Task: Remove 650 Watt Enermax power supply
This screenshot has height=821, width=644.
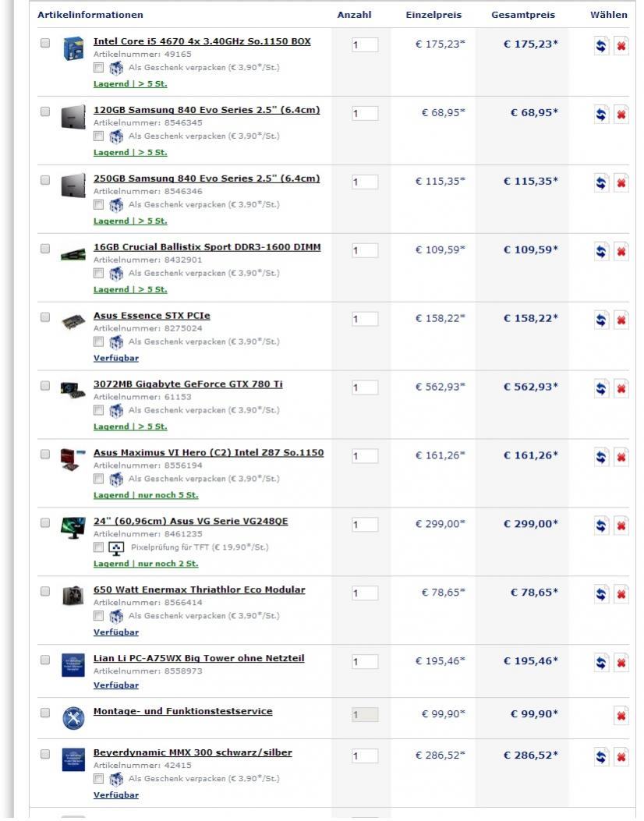Action: (621, 594)
